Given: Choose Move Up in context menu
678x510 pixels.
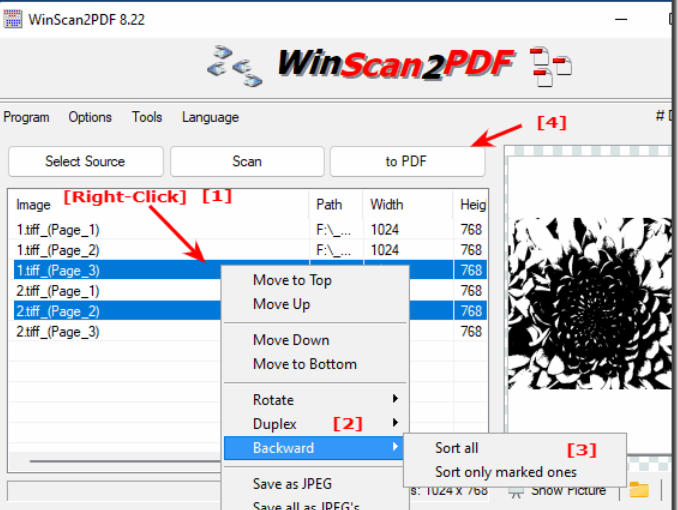Looking at the screenshot, I should (x=315, y=304).
